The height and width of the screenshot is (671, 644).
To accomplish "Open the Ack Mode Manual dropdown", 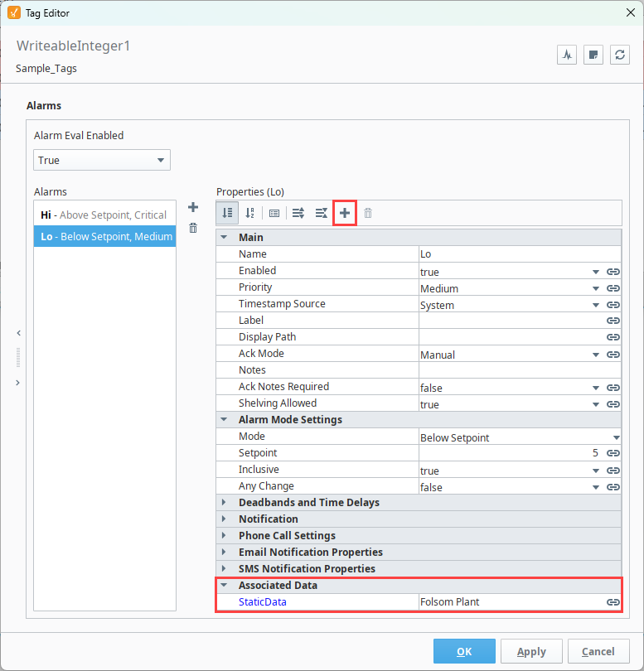I will tap(596, 355).
